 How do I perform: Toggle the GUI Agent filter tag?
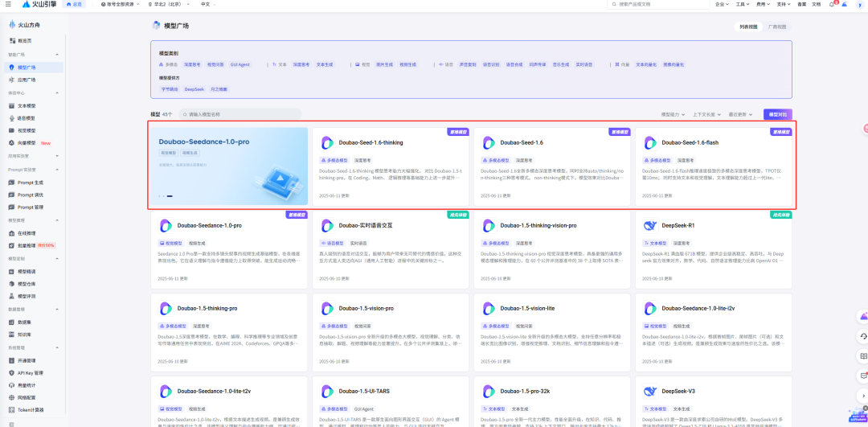click(240, 64)
